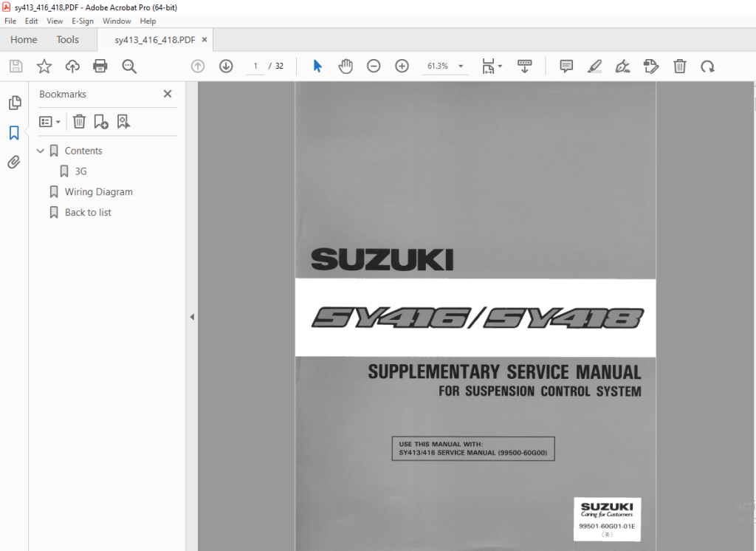Add a new bookmark
The height and width of the screenshot is (551, 756).
(101, 122)
